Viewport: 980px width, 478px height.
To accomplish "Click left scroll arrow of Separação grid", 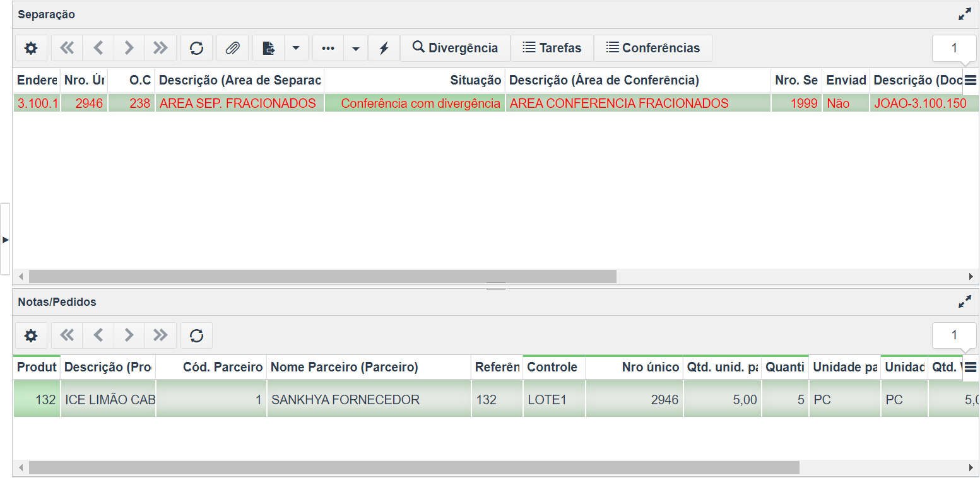I will 21,276.
